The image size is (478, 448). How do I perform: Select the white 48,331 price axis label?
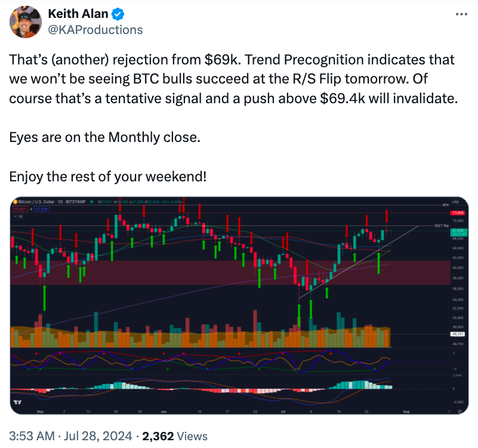coord(458,334)
